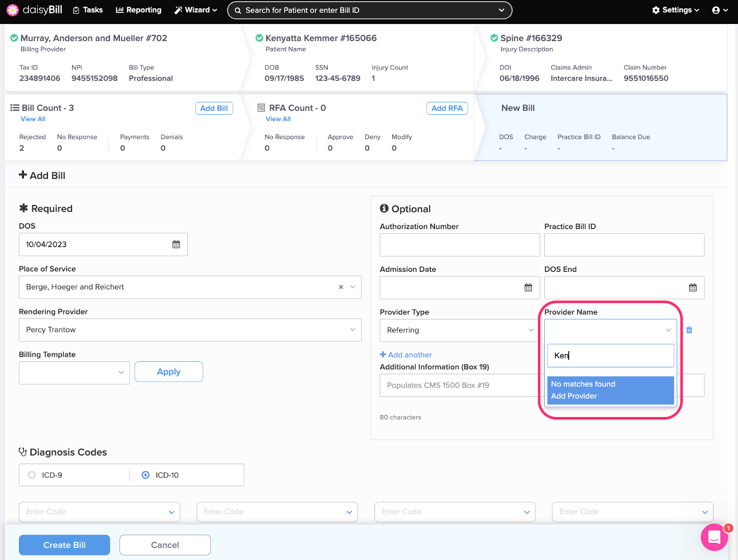Click the Rejected count 2
The width and height of the screenshot is (738, 560).
click(x=22, y=148)
